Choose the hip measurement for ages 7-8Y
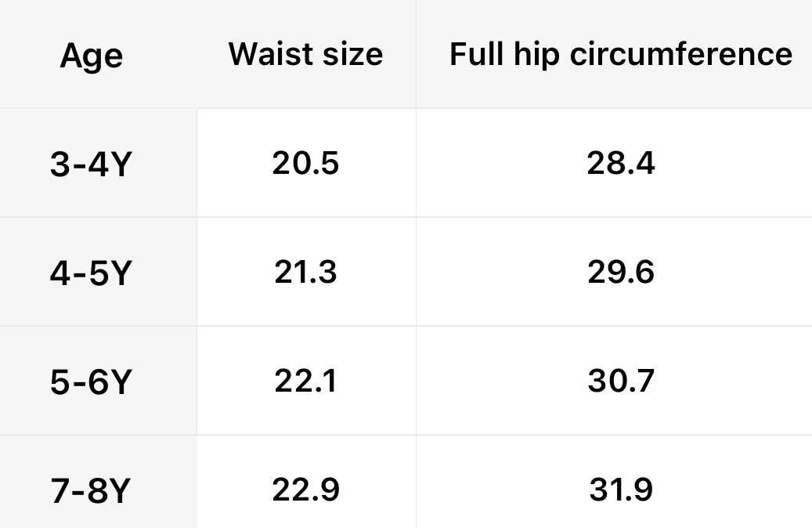Image resolution: width=812 pixels, height=528 pixels. point(620,490)
